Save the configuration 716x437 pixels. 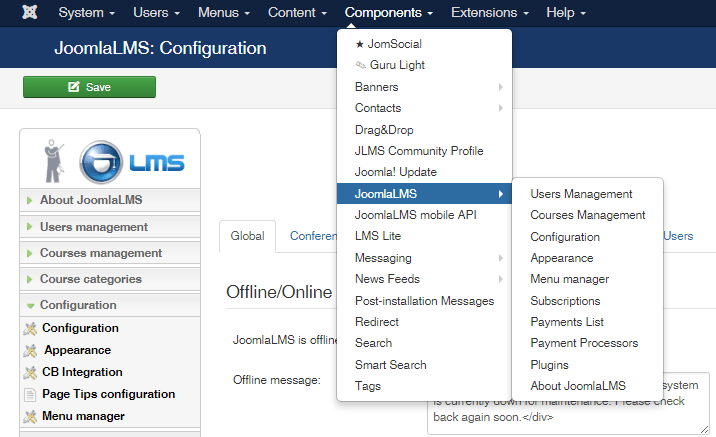click(x=90, y=87)
